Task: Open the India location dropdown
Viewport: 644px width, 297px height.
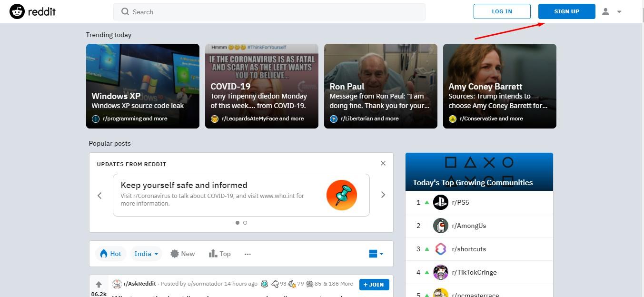Action: (x=146, y=254)
